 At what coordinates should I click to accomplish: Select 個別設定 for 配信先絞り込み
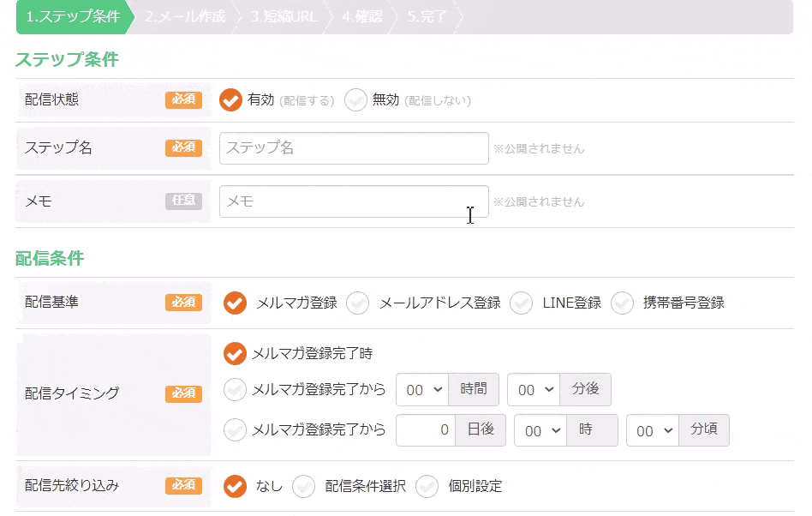[x=427, y=486]
